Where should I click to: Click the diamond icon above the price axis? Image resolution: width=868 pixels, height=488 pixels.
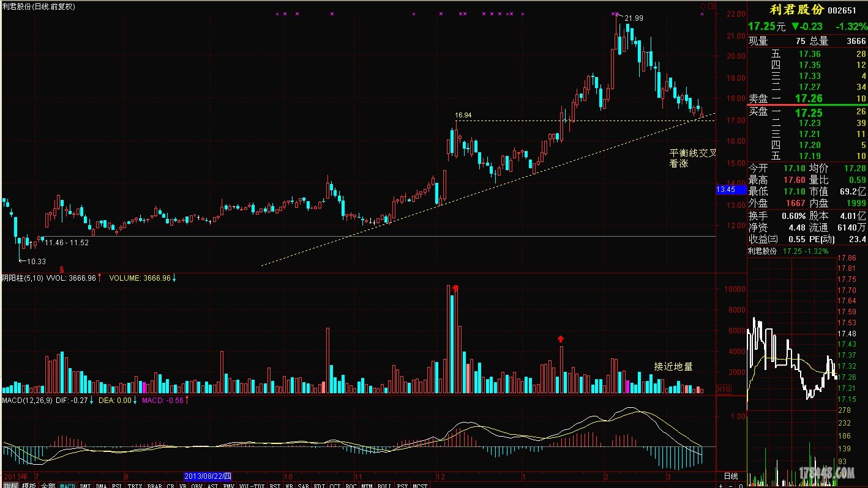[703, 6]
